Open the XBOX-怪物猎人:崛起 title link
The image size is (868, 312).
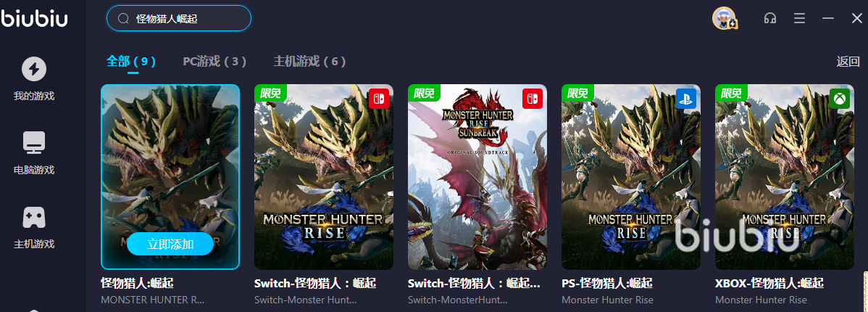(769, 283)
